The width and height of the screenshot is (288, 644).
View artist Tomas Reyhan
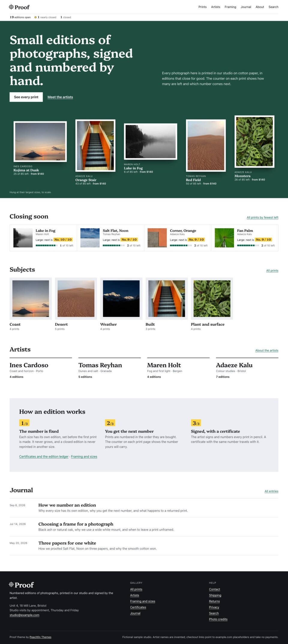pyautogui.click(x=100, y=365)
